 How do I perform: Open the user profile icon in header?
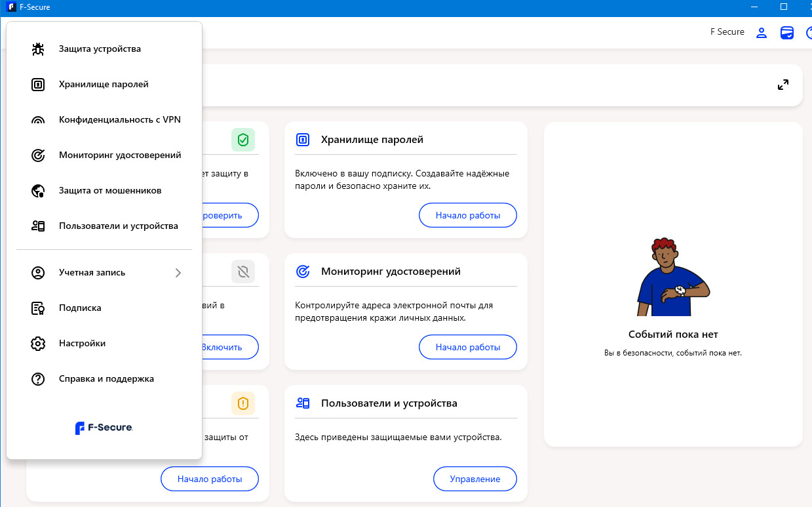tap(762, 33)
